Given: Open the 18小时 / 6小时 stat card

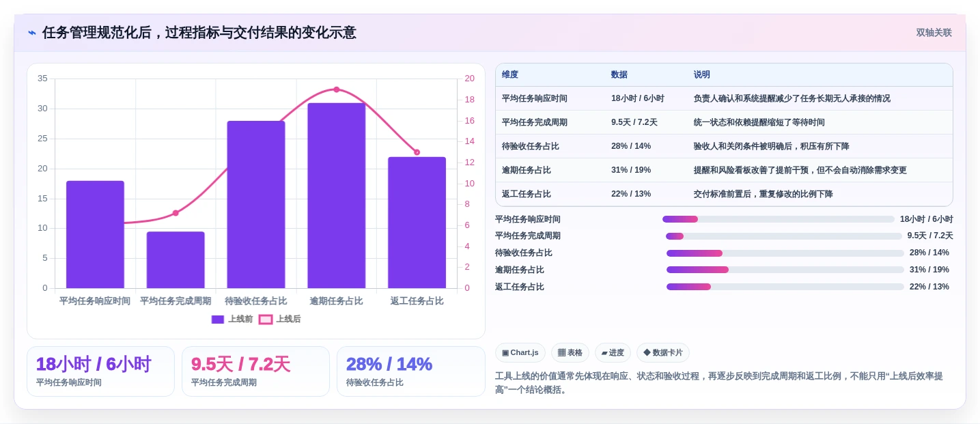Looking at the screenshot, I should [100, 371].
